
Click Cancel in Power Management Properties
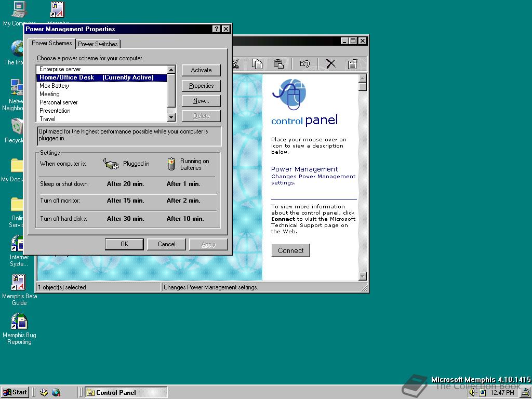coord(167,244)
